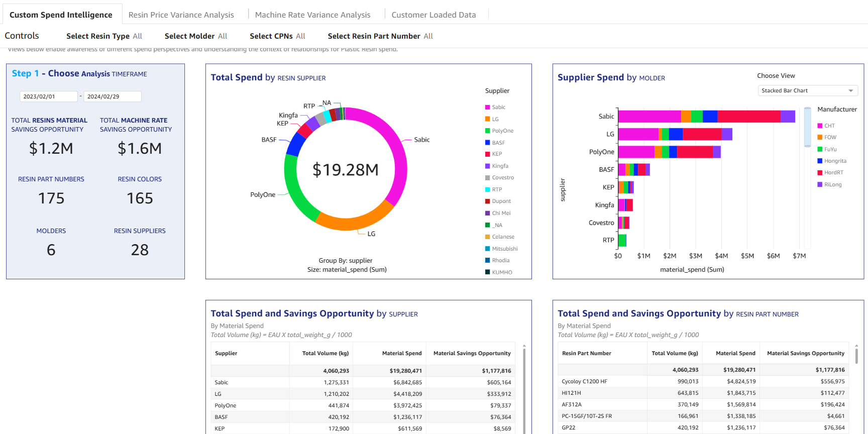868x434 pixels.
Task: Open the Select Molder filter
Action: 195,36
